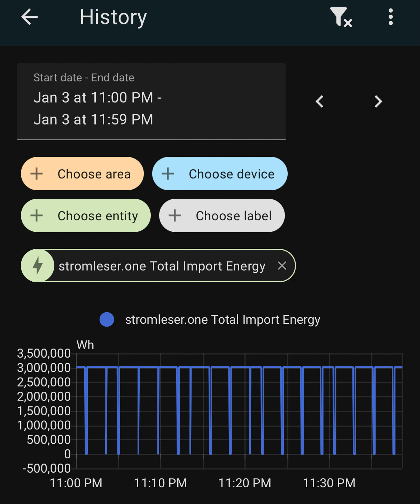Tap the Choose area text label

pos(94,174)
